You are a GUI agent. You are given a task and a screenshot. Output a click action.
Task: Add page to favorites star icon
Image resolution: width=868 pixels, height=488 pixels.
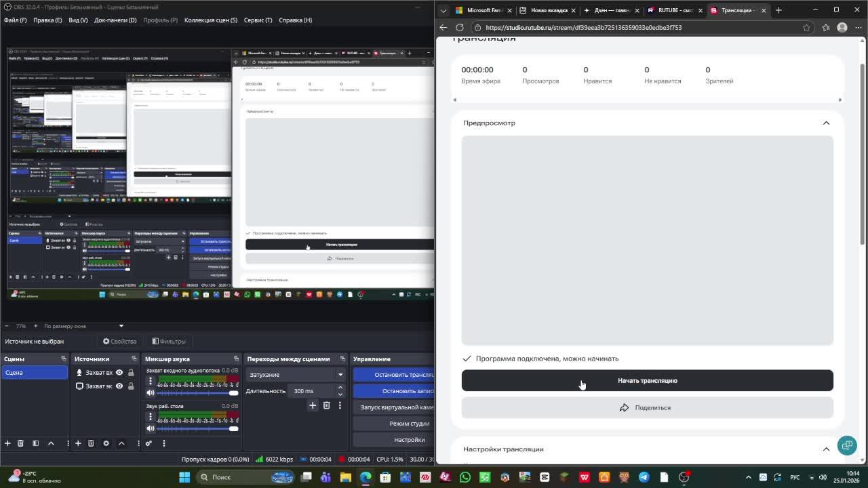806,28
